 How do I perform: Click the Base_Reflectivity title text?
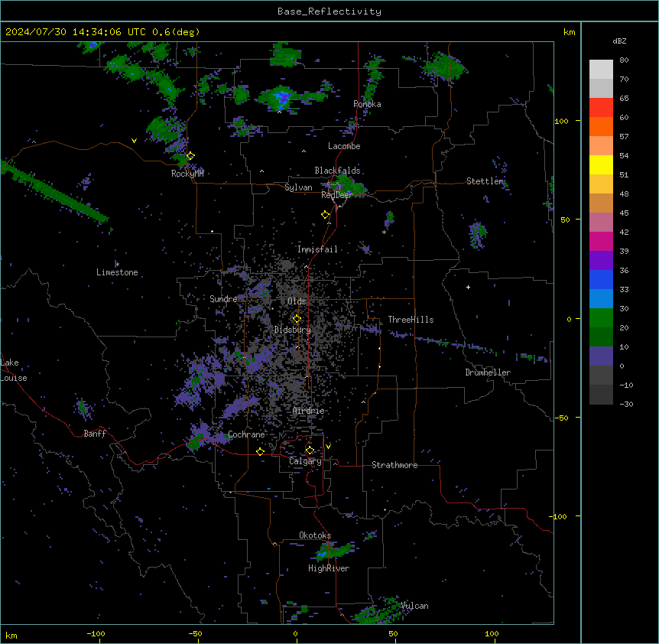point(329,11)
